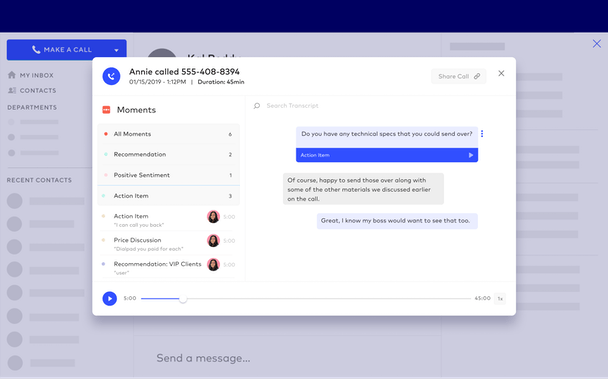Open Contacts in the sidebar
The height and width of the screenshot is (380, 608).
point(32,90)
